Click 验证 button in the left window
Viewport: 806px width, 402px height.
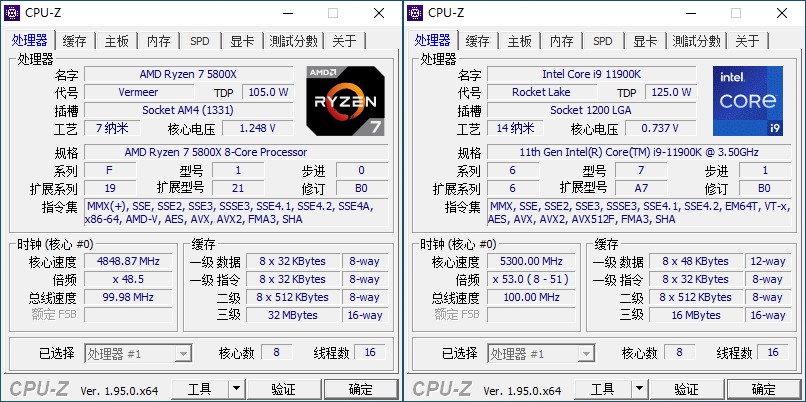point(284,389)
